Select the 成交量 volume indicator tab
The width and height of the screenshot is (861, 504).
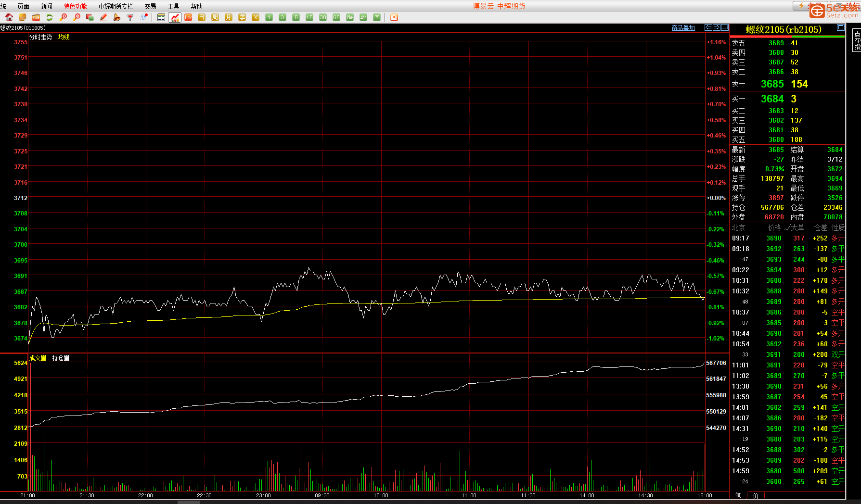pyautogui.click(x=38, y=358)
